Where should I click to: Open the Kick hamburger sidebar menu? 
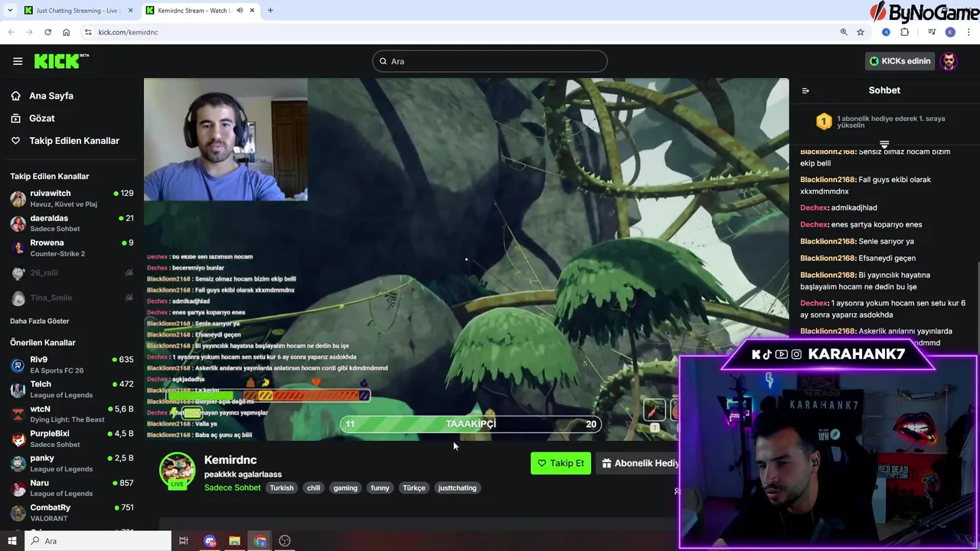(x=18, y=61)
